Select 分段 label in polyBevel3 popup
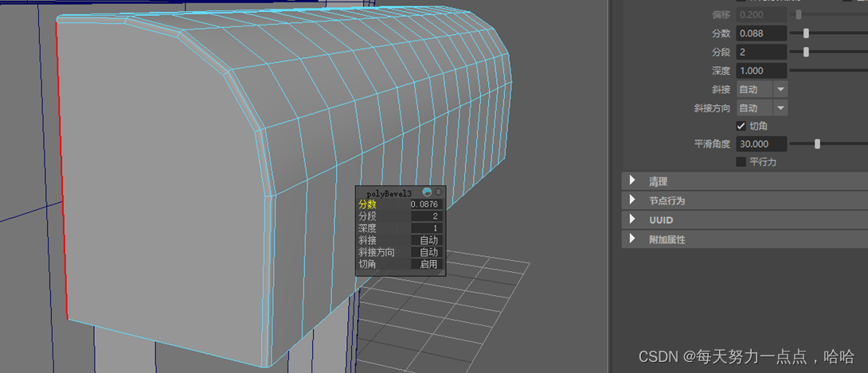 [367, 216]
